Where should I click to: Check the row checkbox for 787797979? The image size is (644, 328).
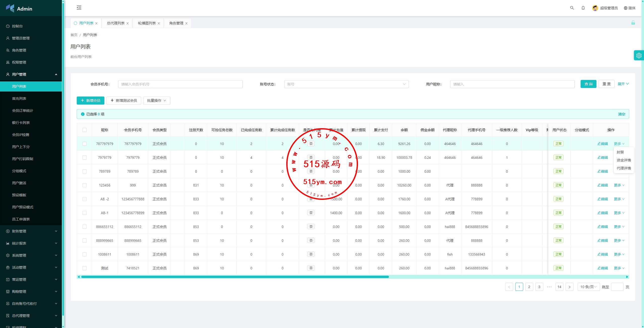pos(85,144)
